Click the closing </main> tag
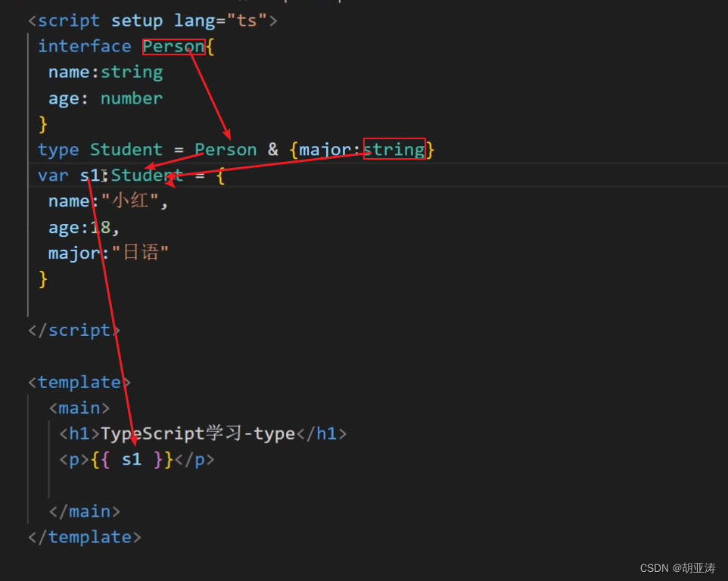Image resolution: width=728 pixels, height=581 pixels. [85, 512]
